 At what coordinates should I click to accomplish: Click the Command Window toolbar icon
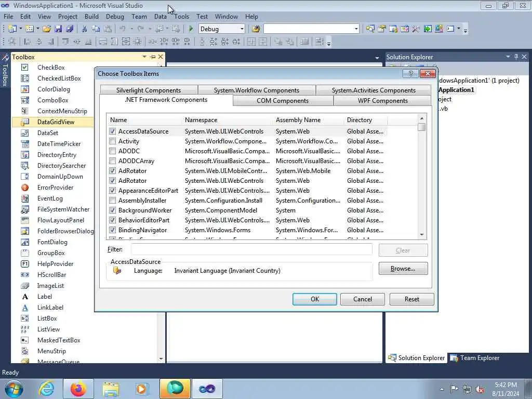pos(450,29)
